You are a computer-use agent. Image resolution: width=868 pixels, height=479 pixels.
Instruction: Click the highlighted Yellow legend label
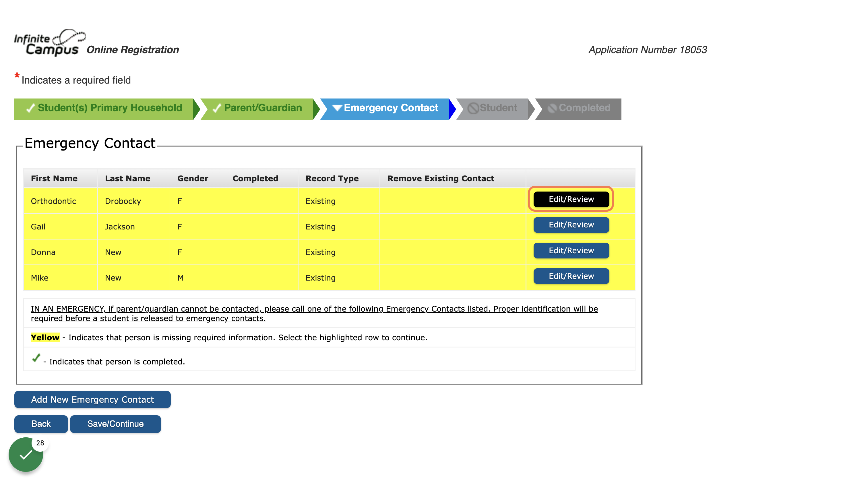(45, 337)
